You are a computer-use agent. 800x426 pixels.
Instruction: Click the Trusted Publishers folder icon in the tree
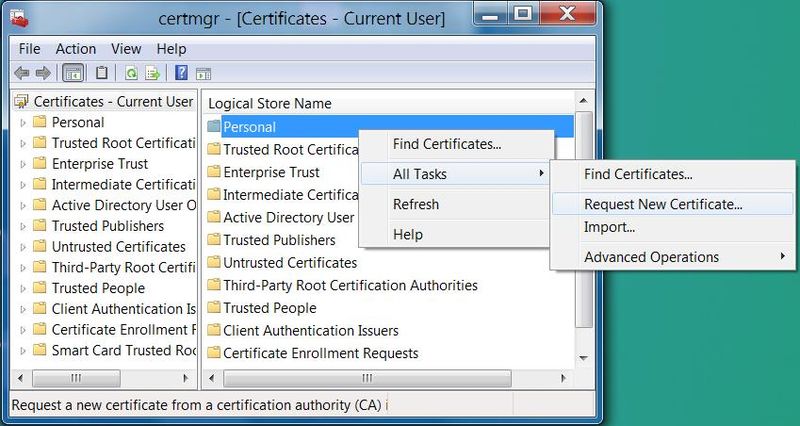39,225
